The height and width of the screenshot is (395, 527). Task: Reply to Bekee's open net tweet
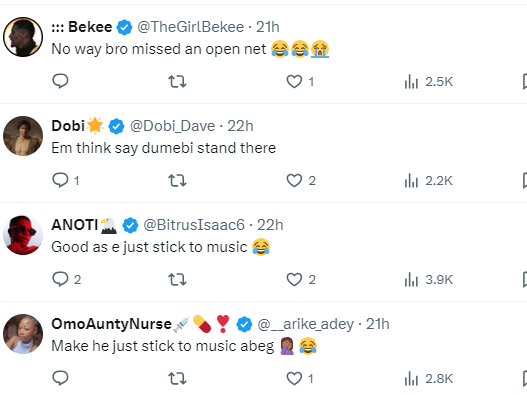point(60,81)
